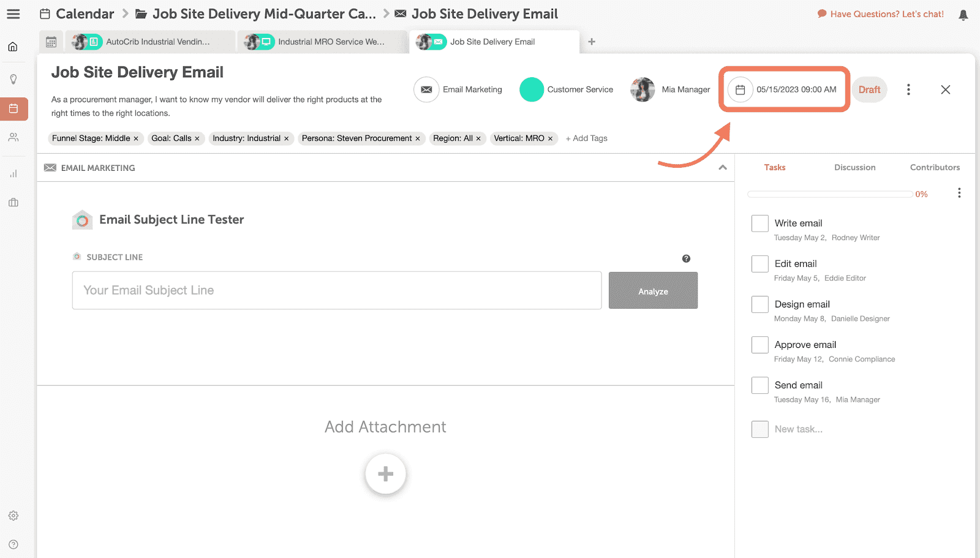Image resolution: width=980 pixels, height=558 pixels.
Task: Check the Write email task checkbox
Action: click(759, 223)
